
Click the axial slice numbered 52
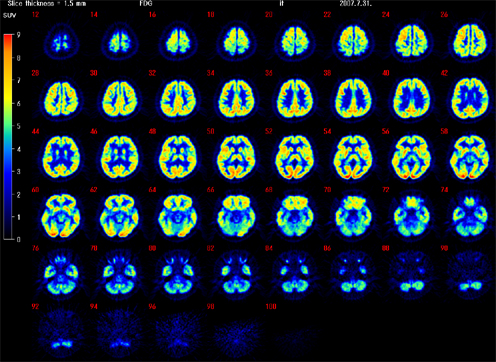click(295, 157)
